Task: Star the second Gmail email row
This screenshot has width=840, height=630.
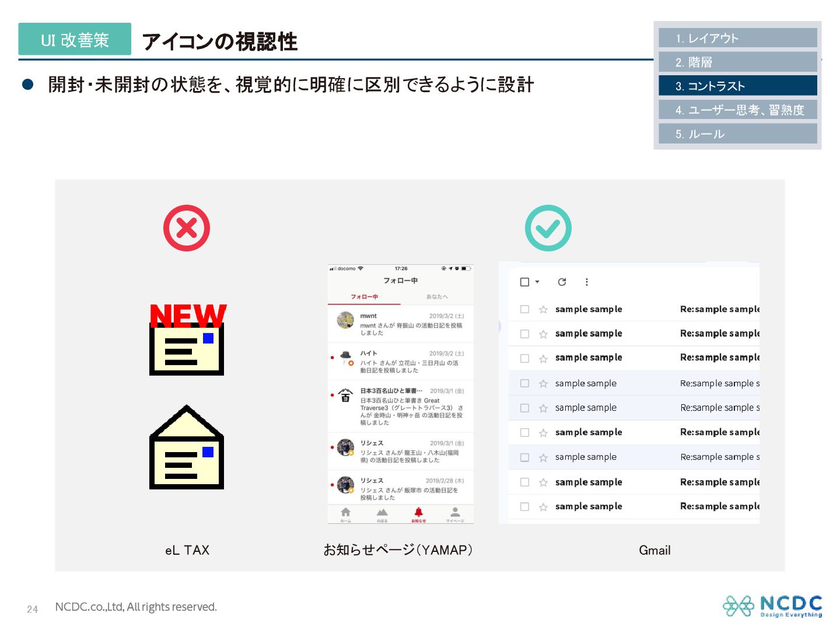Action: click(543, 334)
